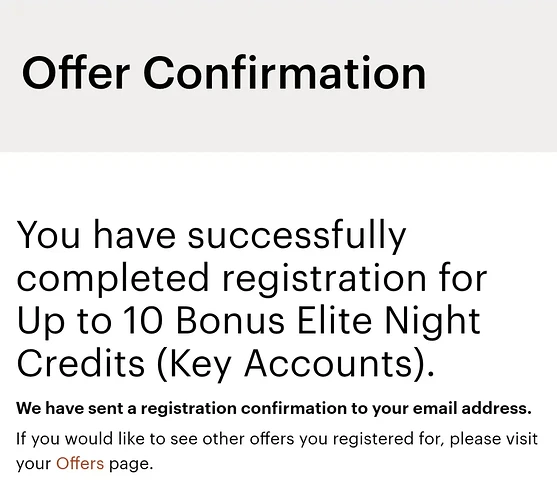
Task: Click the word "page." after the Offers link
Action: [131, 464]
